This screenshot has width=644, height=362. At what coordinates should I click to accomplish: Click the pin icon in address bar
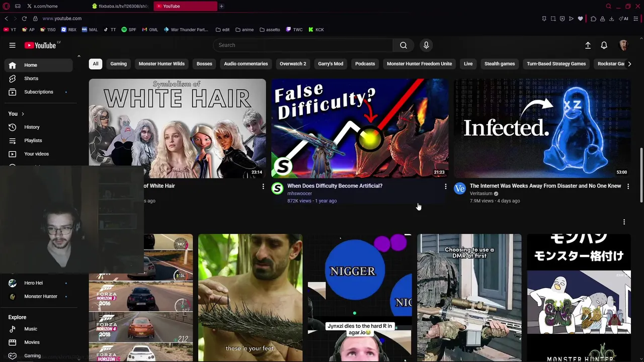(x=544, y=19)
